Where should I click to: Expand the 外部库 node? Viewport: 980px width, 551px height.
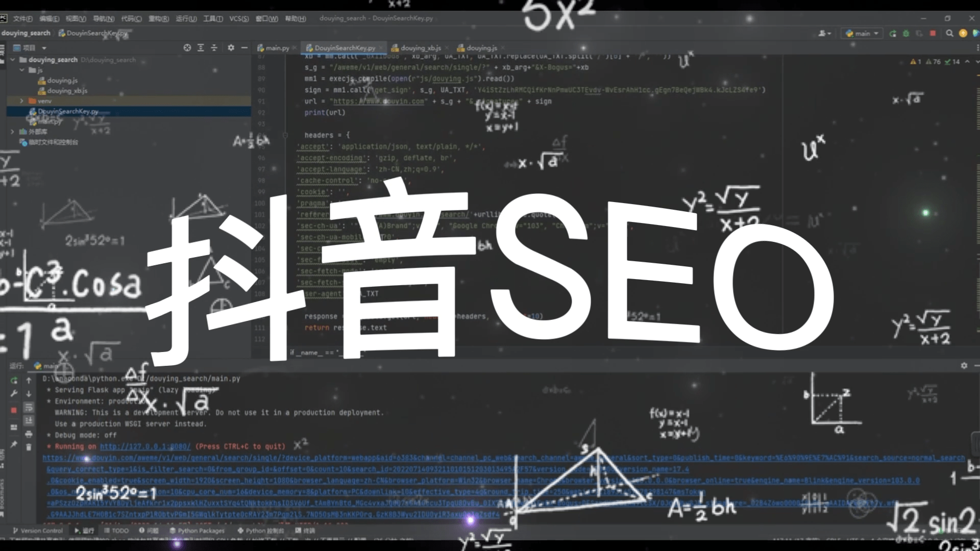(x=13, y=132)
